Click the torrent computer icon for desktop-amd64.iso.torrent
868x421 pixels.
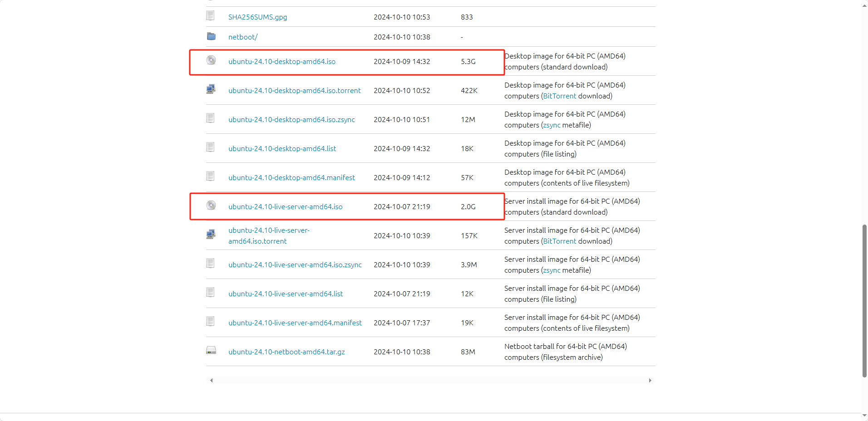tap(211, 89)
